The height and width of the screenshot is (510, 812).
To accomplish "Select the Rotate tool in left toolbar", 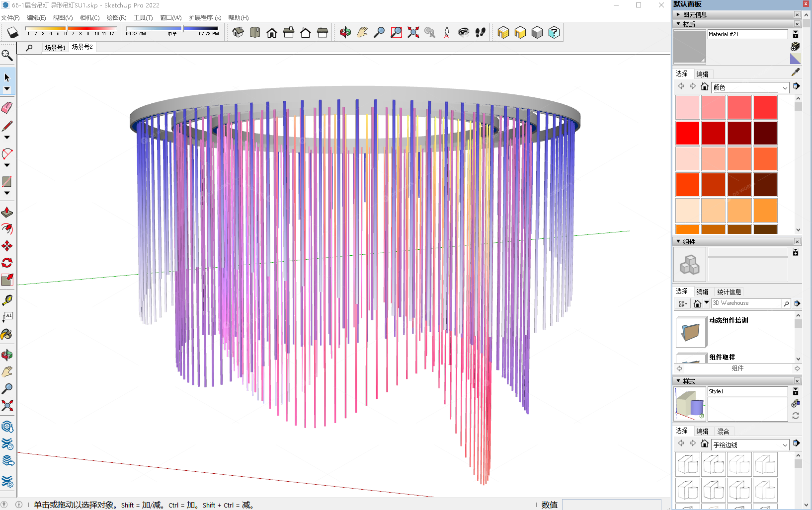I will 7,263.
